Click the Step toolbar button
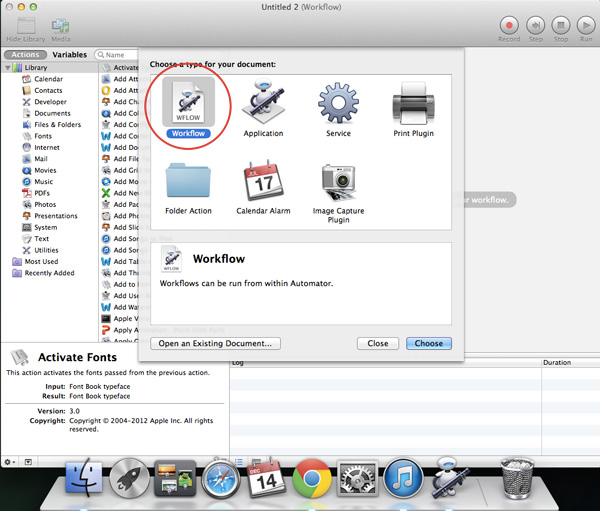600x511 pixels. click(x=535, y=29)
